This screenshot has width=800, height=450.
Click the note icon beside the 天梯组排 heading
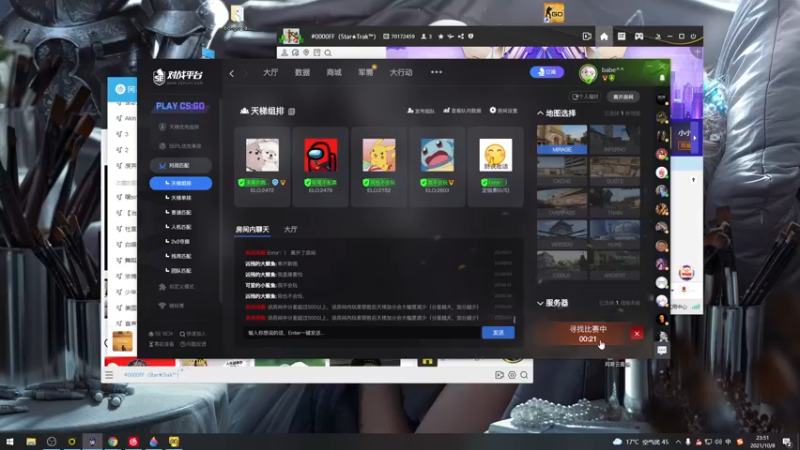291,111
